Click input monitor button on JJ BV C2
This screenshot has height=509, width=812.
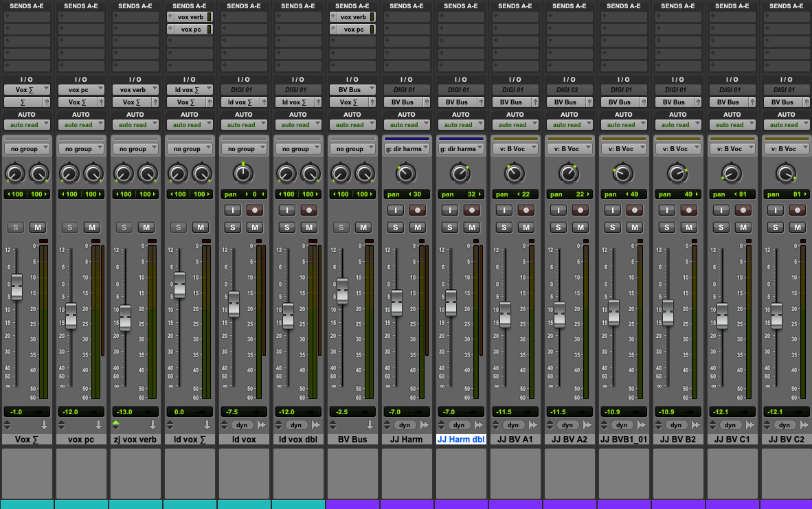(775, 210)
